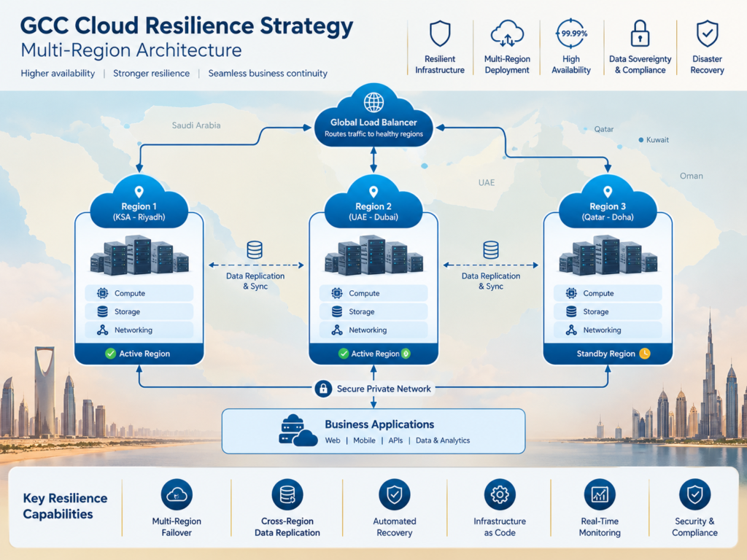Click the Storage icon in Region 1
The height and width of the screenshot is (560, 747).
pyautogui.click(x=102, y=311)
